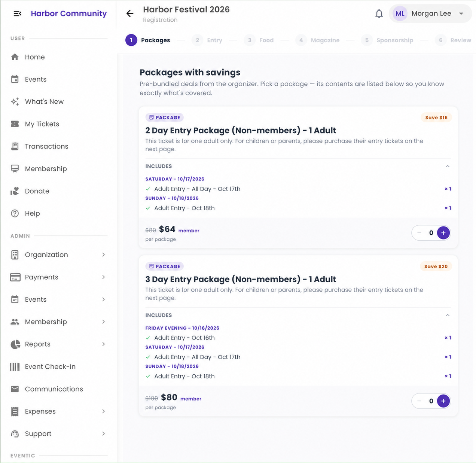Click the calendar icon beside admin Events

tap(15, 299)
